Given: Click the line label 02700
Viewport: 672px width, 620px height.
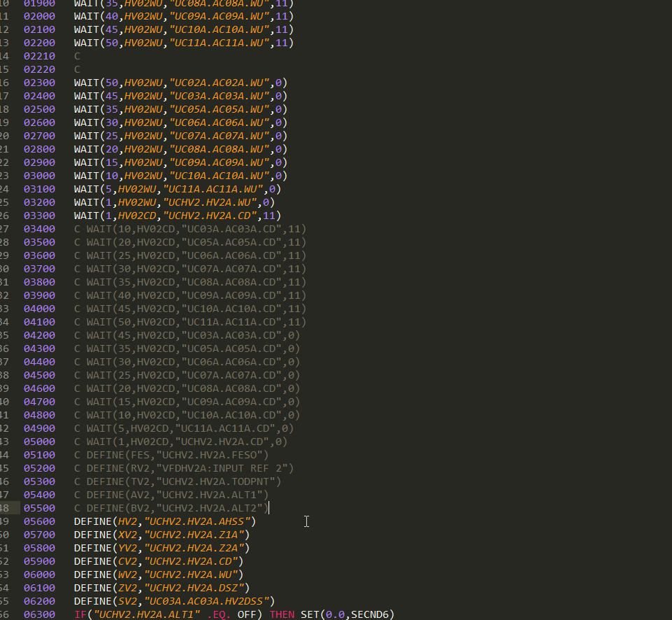Looking at the screenshot, I should (x=39, y=136).
